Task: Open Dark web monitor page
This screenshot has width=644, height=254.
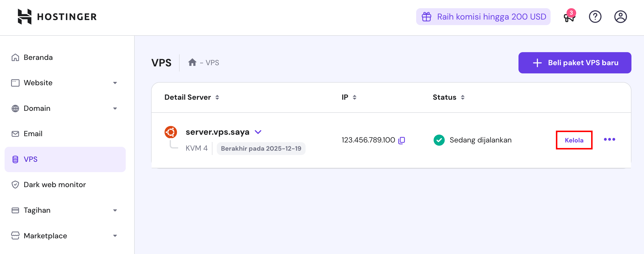Action: coord(55,185)
